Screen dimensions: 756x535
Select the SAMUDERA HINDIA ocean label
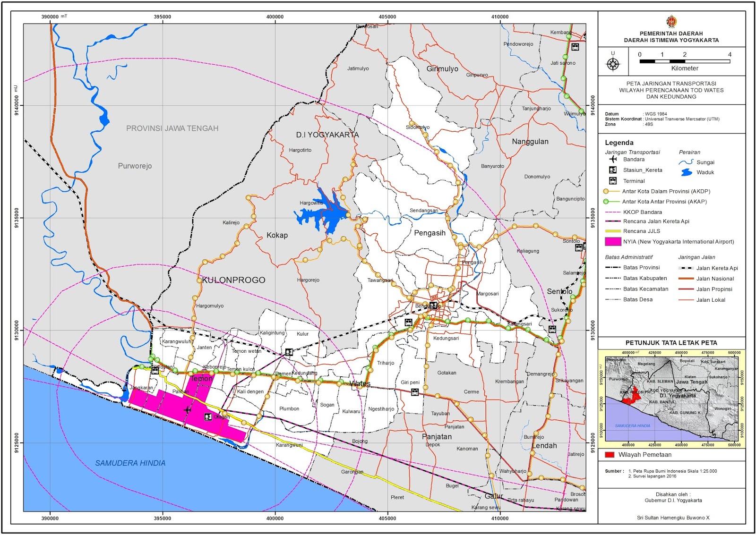click(130, 463)
